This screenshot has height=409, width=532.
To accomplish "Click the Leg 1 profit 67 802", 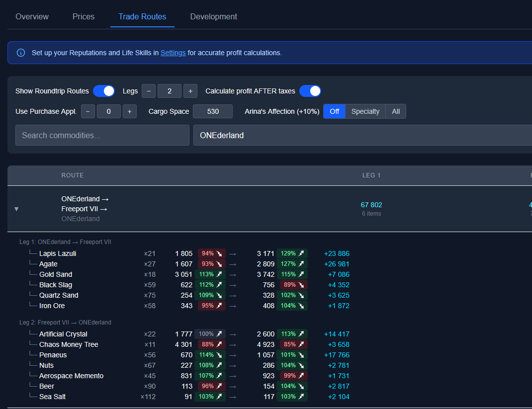I will click(x=371, y=205).
